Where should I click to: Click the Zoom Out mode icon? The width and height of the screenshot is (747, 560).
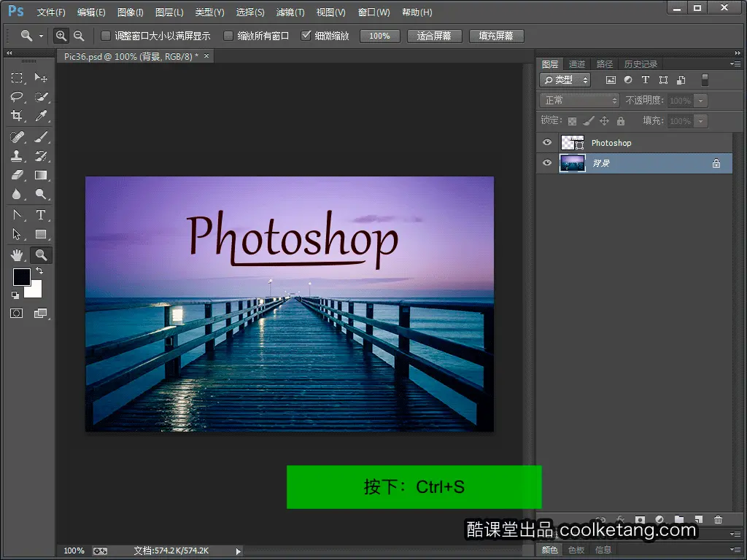pos(79,36)
